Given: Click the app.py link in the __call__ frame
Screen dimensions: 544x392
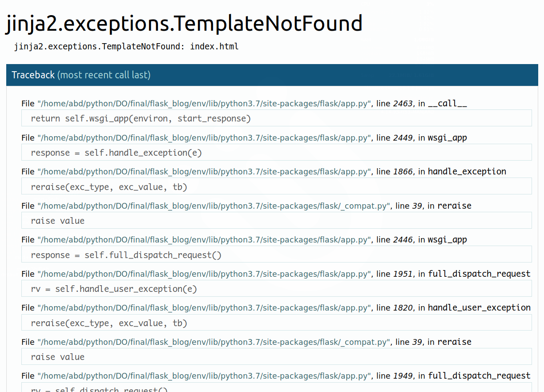Looking at the screenshot, I should (202, 103).
